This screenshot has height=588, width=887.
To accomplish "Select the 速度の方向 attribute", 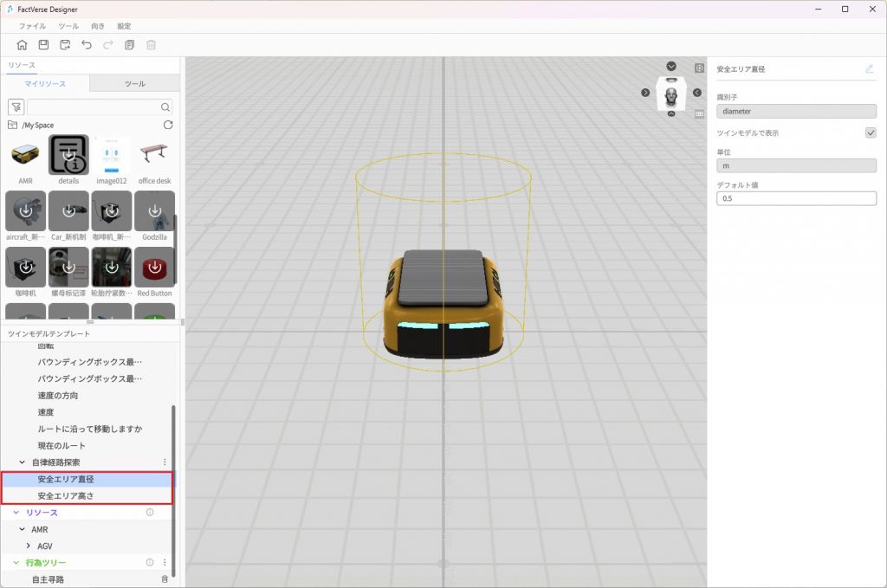I will pos(58,396).
